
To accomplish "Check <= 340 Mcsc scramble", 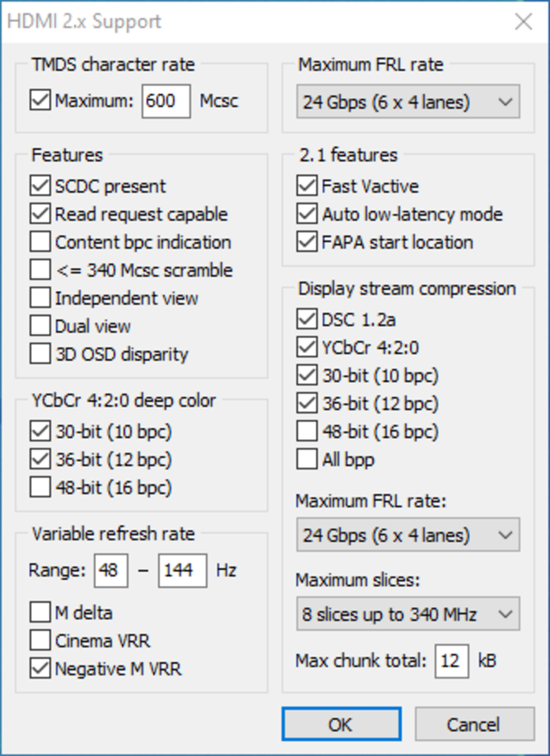I will click(x=40, y=270).
